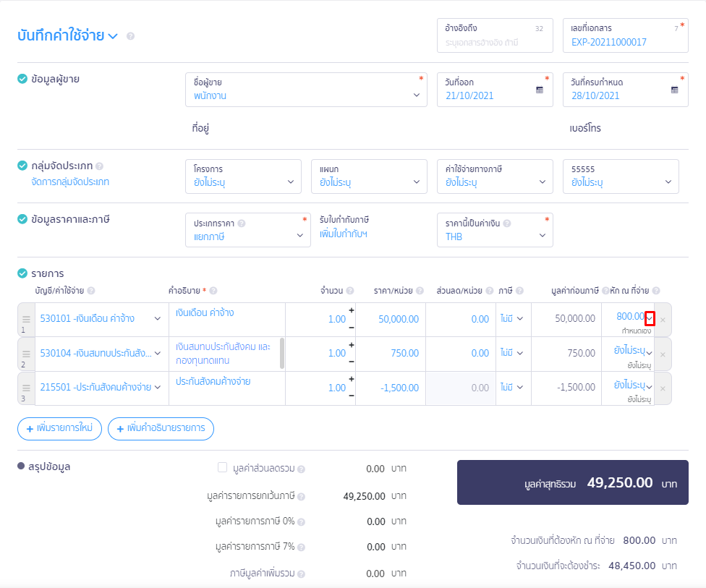Open 55555 category dropdown
This screenshot has width=706, height=588.
tap(621, 176)
